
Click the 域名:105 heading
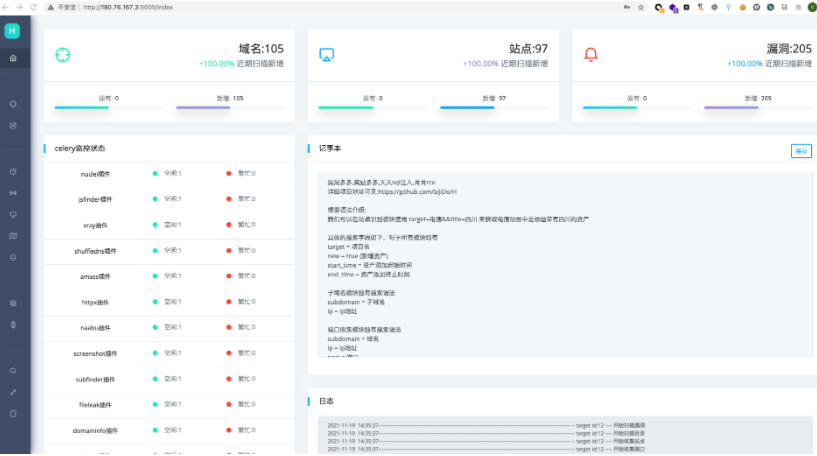coord(261,49)
